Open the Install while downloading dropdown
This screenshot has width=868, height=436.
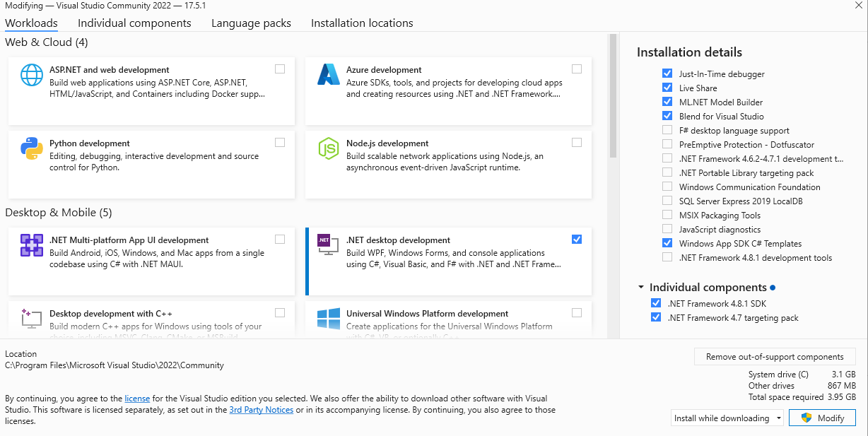[x=727, y=418]
